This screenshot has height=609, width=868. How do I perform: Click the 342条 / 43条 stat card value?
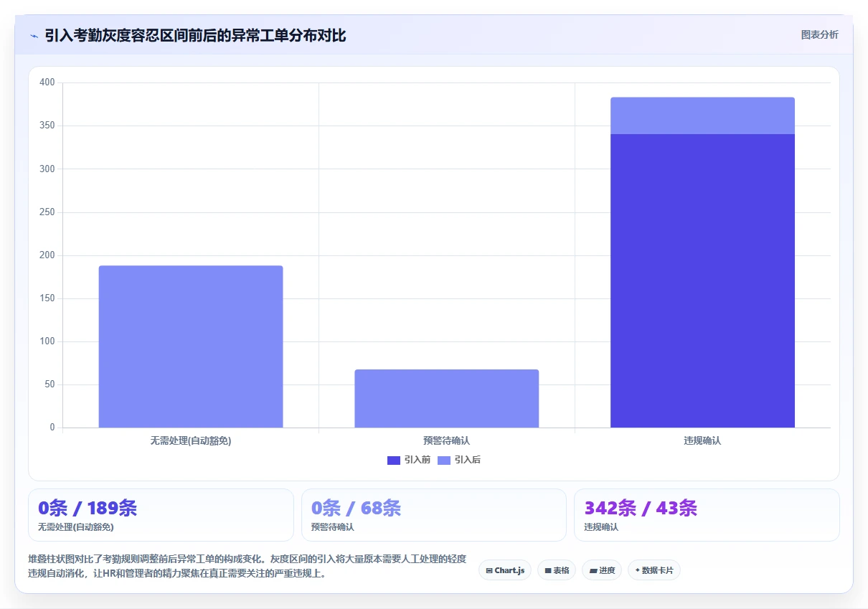click(641, 508)
